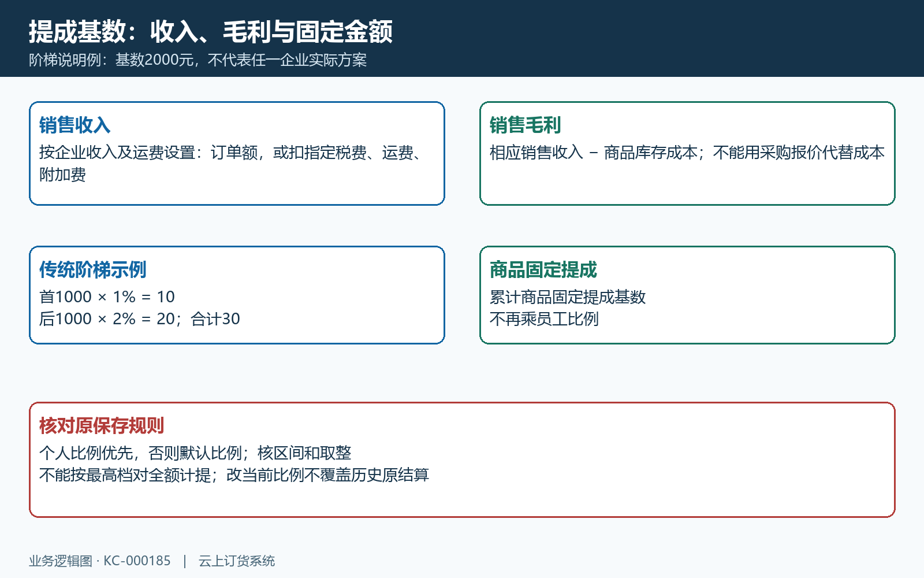Click the line 不能按最高档对全额计提

pos(125,475)
